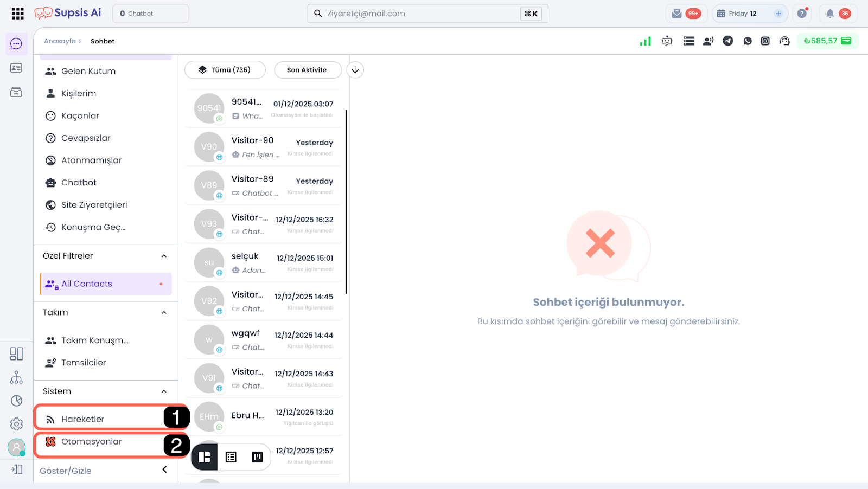Go to Anasayfa breadcrumb link

(60, 41)
